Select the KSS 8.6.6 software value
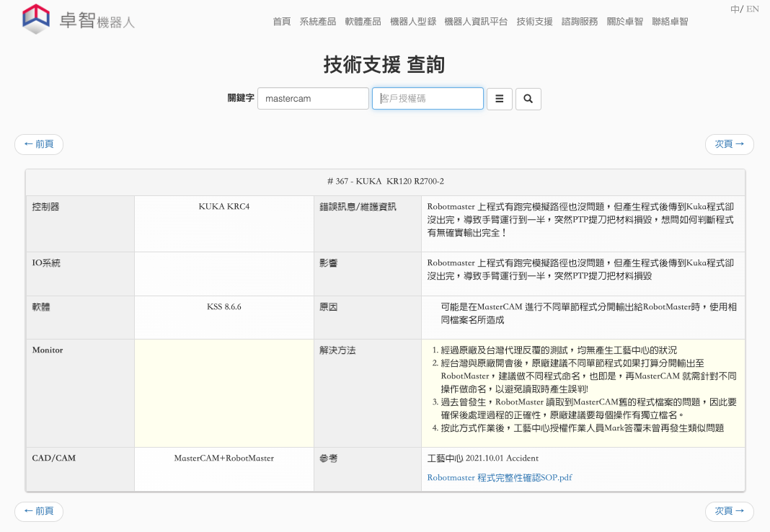770x532 pixels. [224, 307]
